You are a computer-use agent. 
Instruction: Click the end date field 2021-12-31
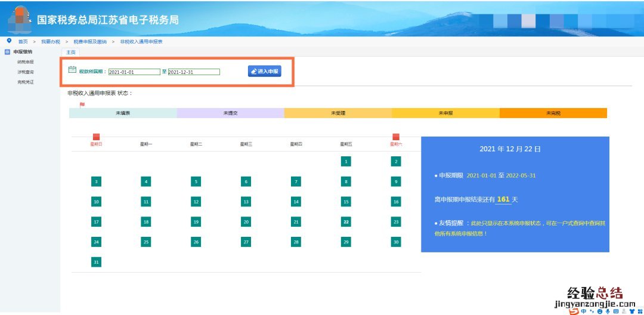tap(194, 72)
